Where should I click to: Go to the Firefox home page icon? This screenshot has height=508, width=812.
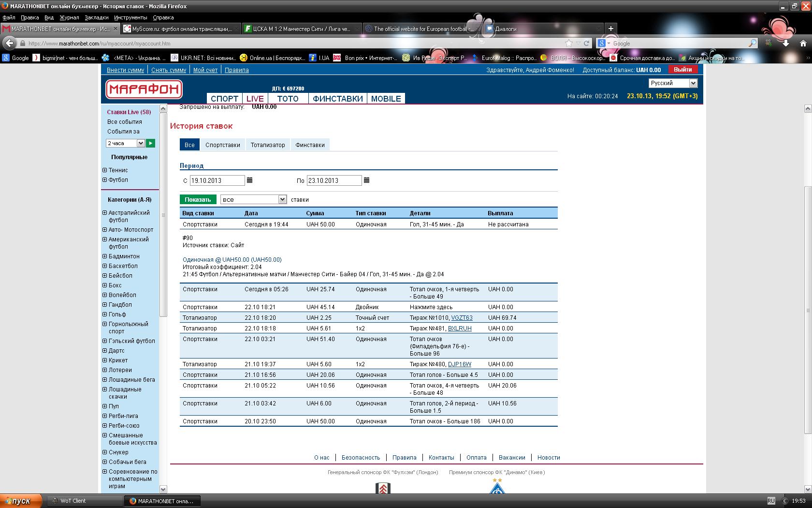click(x=803, y=43)
